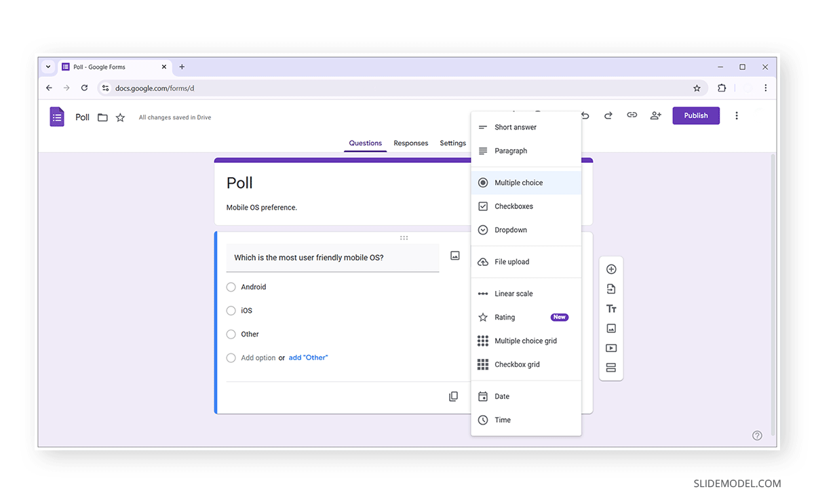Select the Import questions sidebar icon
Screen dimensions: 814x504
click(611, 288)
